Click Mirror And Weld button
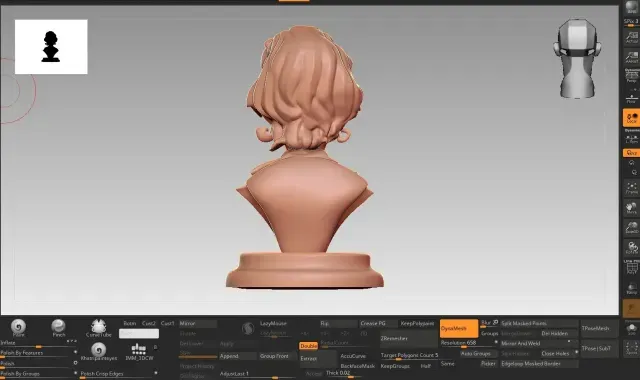This screenshot has width=640, height=380. point(539,343)
